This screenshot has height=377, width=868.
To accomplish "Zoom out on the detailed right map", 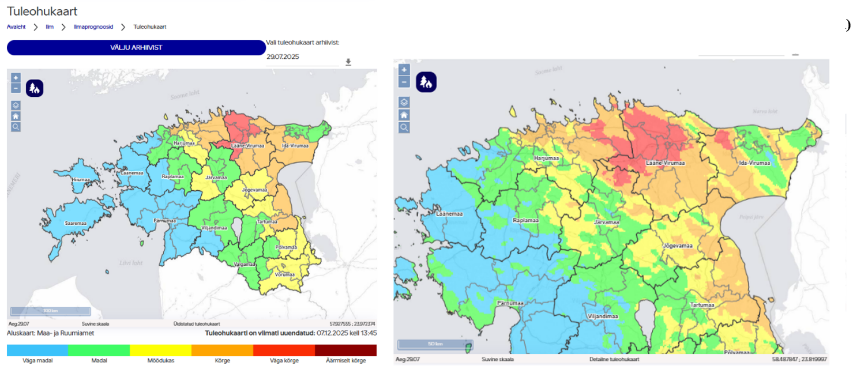I will [x=404, y=82].
